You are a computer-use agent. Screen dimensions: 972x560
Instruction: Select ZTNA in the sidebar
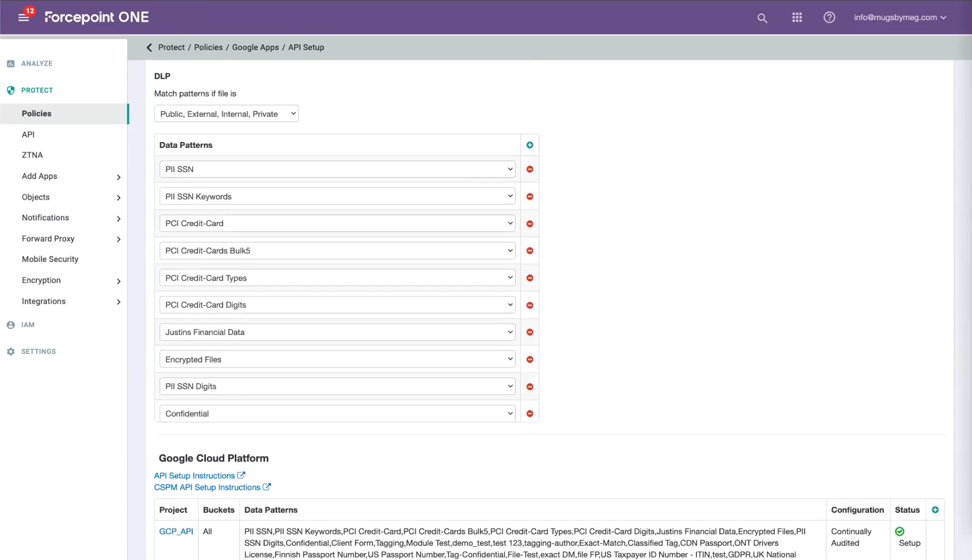[32, 155]
